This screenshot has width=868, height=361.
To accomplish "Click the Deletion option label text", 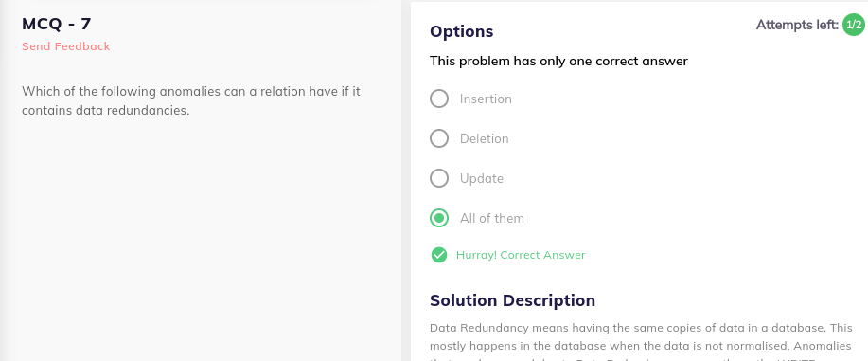I will point(484,138).
